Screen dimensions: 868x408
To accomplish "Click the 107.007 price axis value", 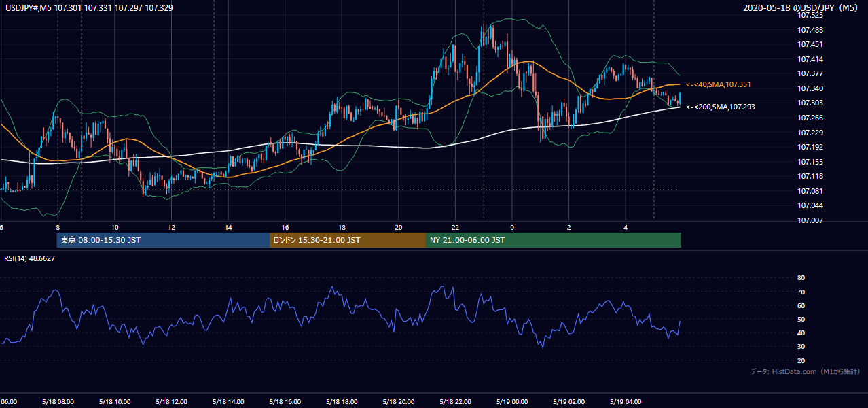I will coord(811,220).
